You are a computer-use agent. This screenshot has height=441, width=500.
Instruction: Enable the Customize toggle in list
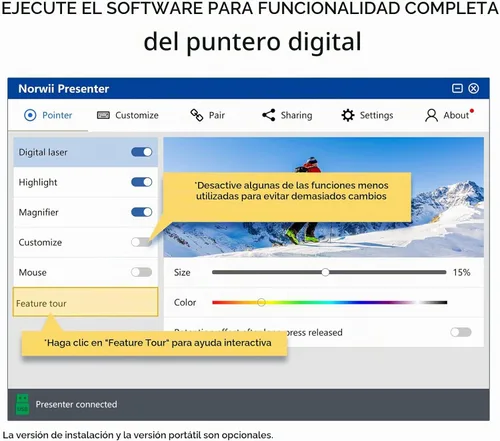point(141,242)
